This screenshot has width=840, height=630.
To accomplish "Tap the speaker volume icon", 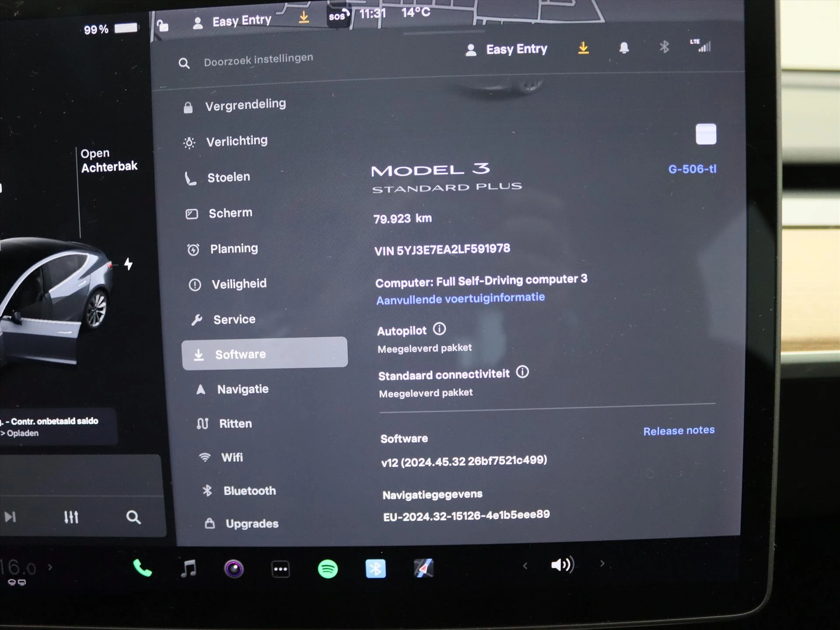I will click(x=562, y=565).
